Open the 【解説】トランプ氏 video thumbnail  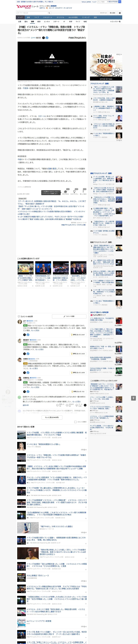pyautogui.click(x=26, y=268)
